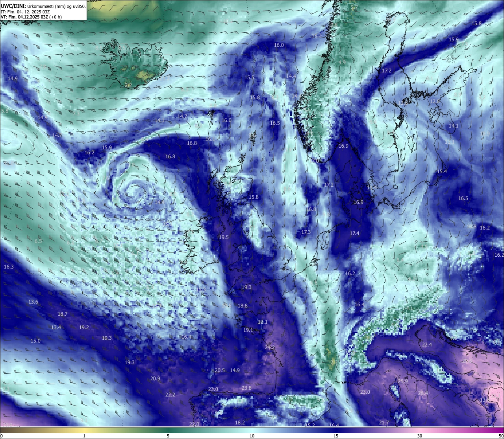Click the 17.3 value on the map
This screenshot has width=504, height=439.
306,232
